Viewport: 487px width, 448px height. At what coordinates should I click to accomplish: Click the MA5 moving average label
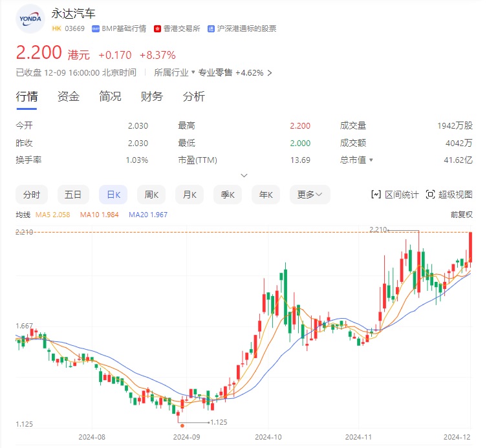click(x=50, y=215)
